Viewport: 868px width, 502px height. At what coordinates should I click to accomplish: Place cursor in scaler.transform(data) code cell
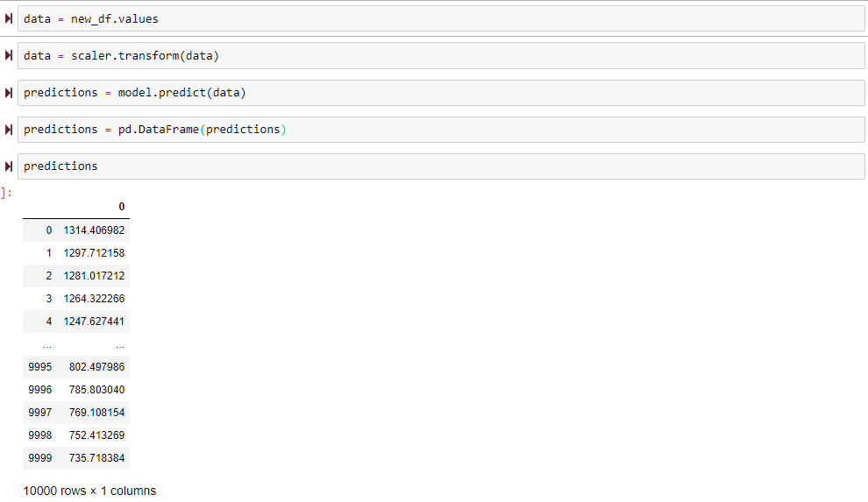[438, 56]
